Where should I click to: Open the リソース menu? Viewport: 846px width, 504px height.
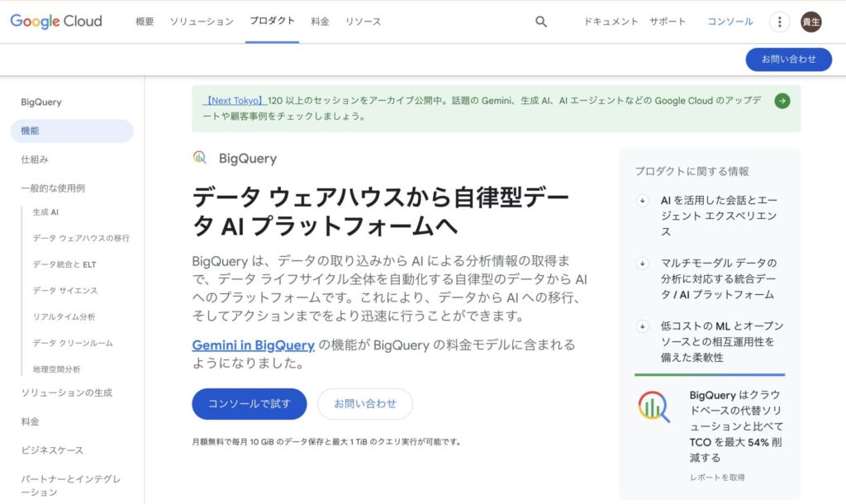(x=364, y=21)
